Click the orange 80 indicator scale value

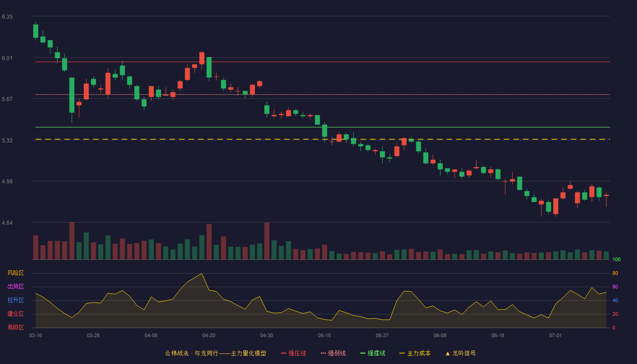pos(615,273)
